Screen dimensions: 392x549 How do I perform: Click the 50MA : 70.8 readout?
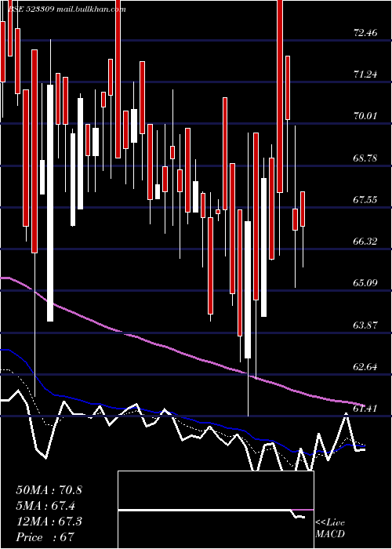[49, 490]
